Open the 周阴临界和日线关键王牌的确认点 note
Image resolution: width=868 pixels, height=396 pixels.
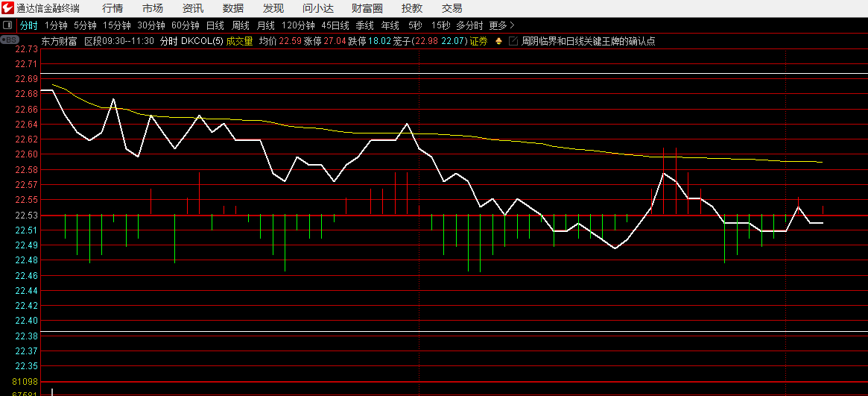(x=589, y=42)
